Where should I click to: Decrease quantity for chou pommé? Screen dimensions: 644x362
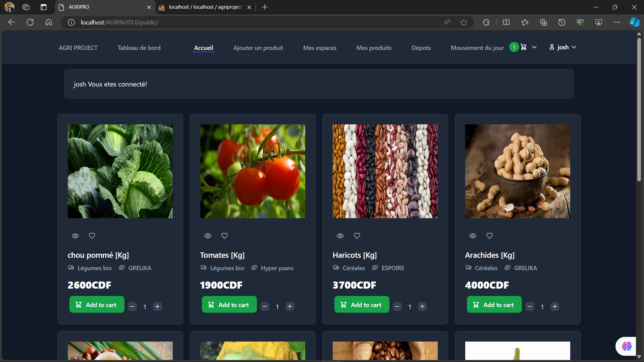(132, 307)
